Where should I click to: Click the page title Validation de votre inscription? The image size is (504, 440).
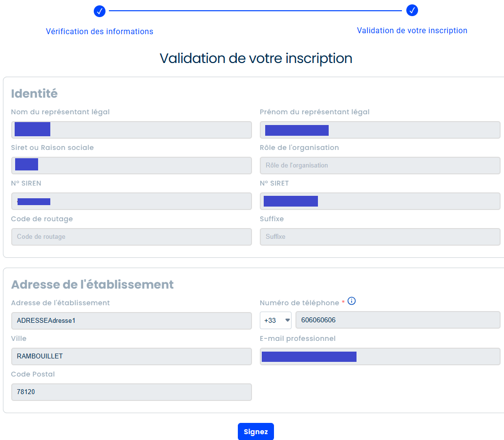tap(256, 59)
